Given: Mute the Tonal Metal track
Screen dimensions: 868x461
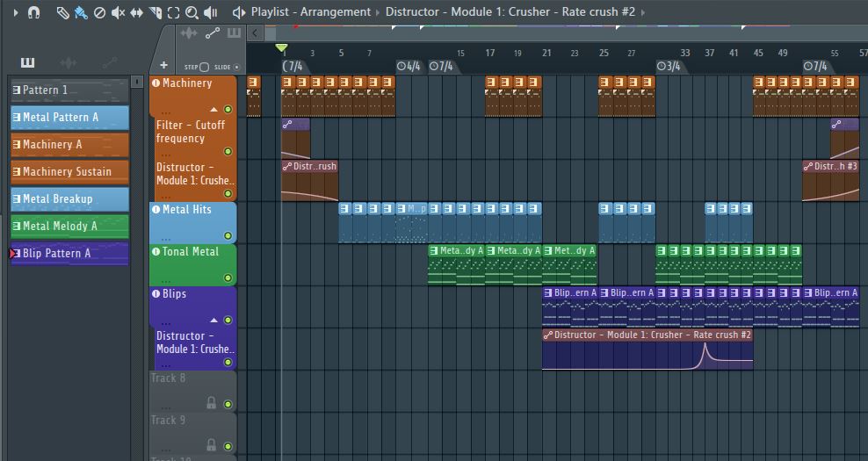Looking at the screenshot, I should (228, 278).
